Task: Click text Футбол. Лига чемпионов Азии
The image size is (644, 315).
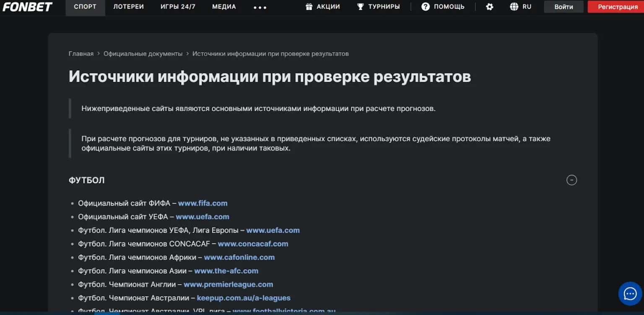Action: (132, 271)
